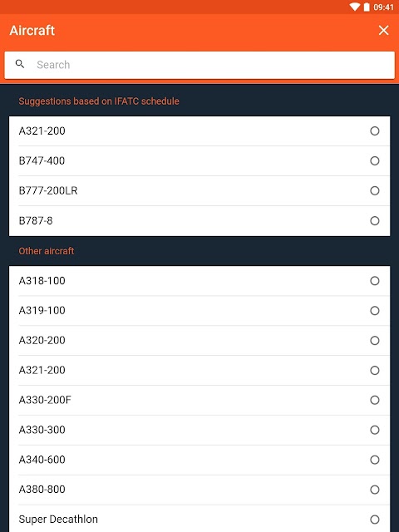Tap the magnifier search icon

[20, 64]
